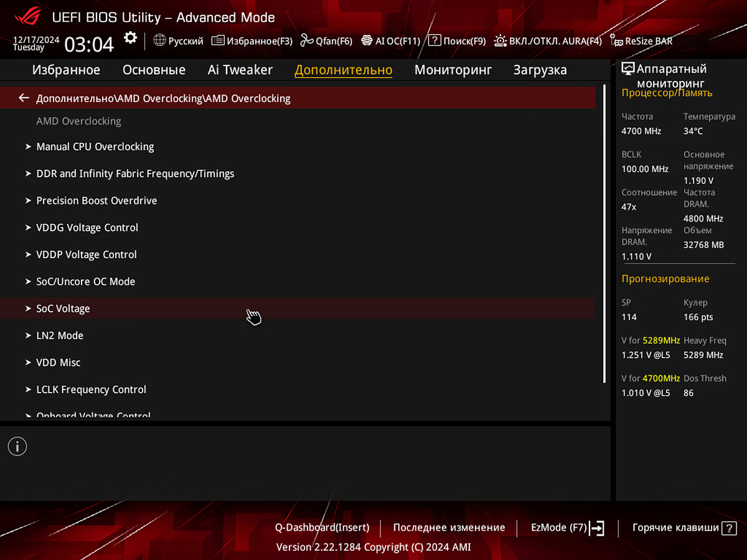Switch to the Избранное tab

pos(66,70)
